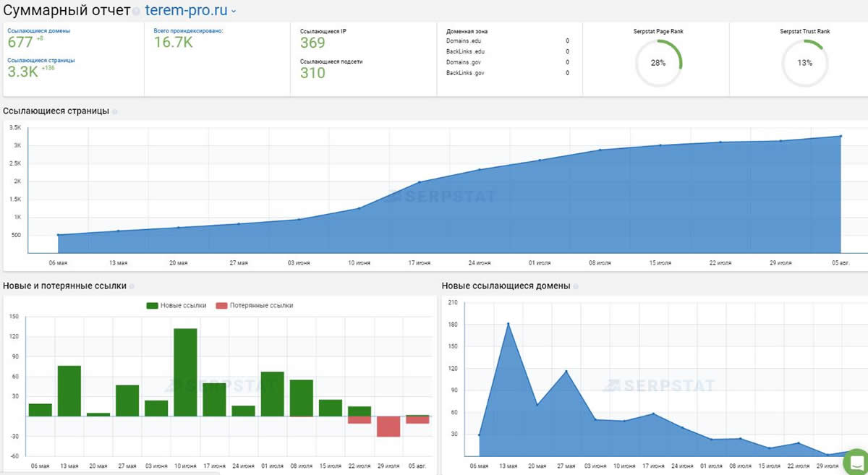Viewport: 868px width, 475px height.
Task: Click the terem-pro.ru domain name
Action: point(186,11)
